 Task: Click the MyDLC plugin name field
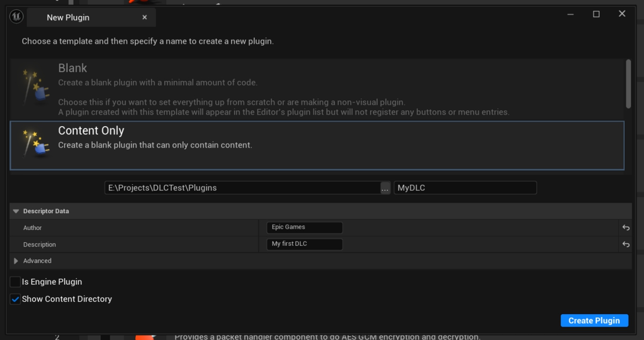(x=465, y=187)
